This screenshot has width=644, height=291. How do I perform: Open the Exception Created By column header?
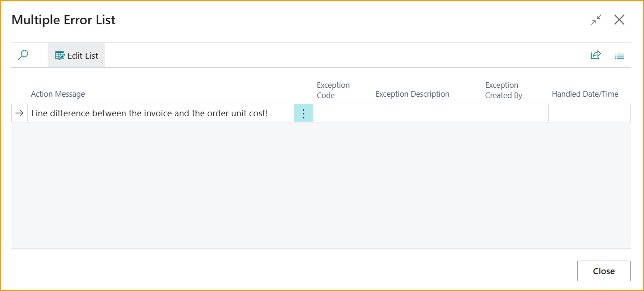[503, 90]
